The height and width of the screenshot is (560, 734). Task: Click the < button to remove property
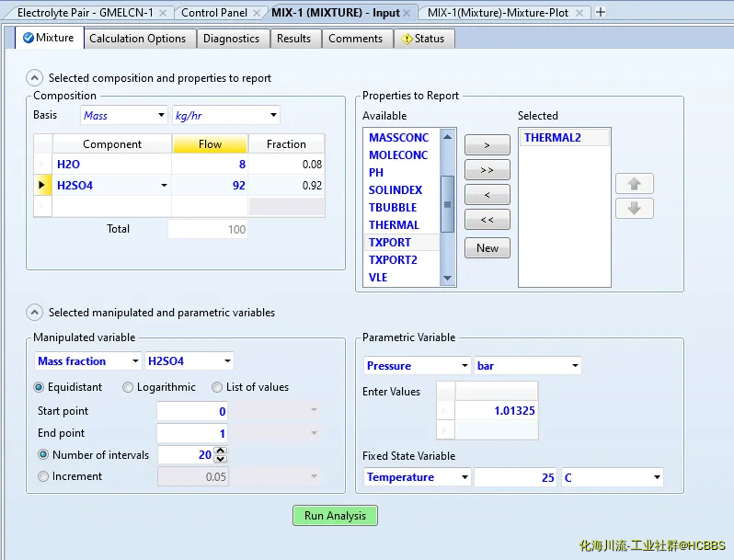click(487, 195)
